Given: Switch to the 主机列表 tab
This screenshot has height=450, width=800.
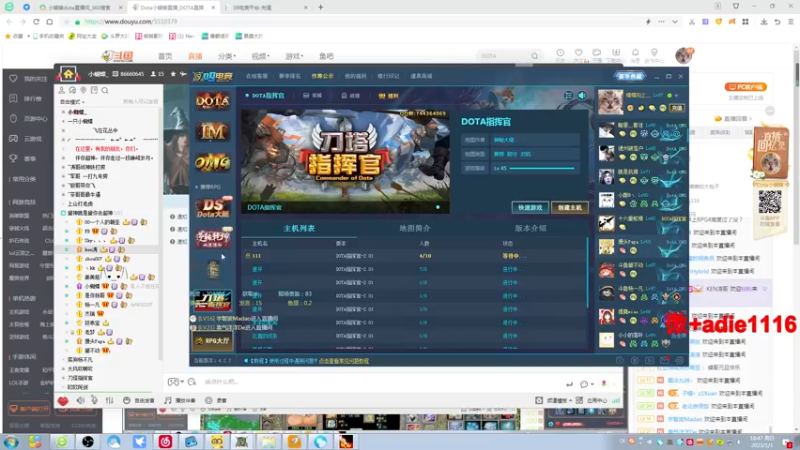Looking at the screenshot, I should tap(299, 228).
